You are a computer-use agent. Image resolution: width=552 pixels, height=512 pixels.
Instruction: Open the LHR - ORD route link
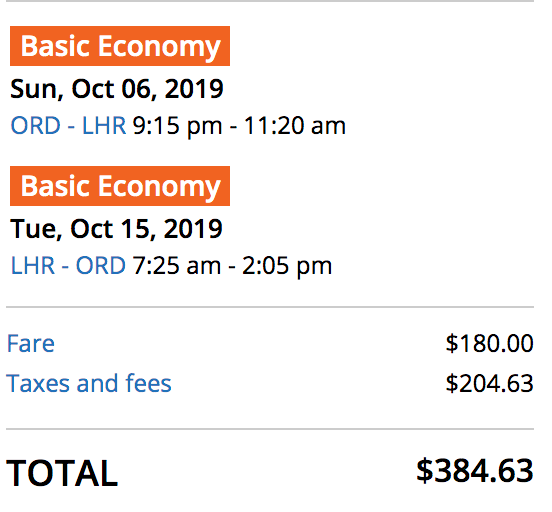(x=68, y=266)
